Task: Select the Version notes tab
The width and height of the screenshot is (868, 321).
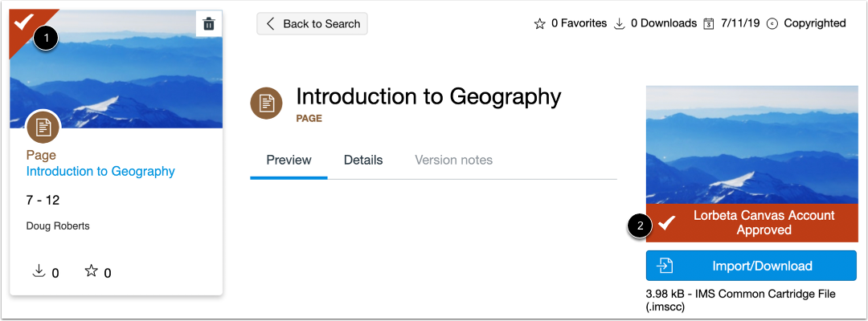Action: (x=453, y=160)
